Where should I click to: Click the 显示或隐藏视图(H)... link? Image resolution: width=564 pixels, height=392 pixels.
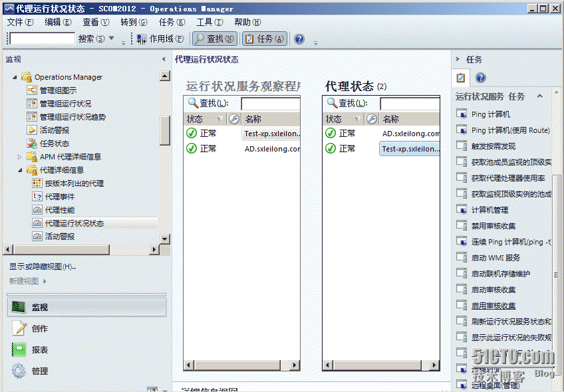pyautogui.click(x=43, y=266)
